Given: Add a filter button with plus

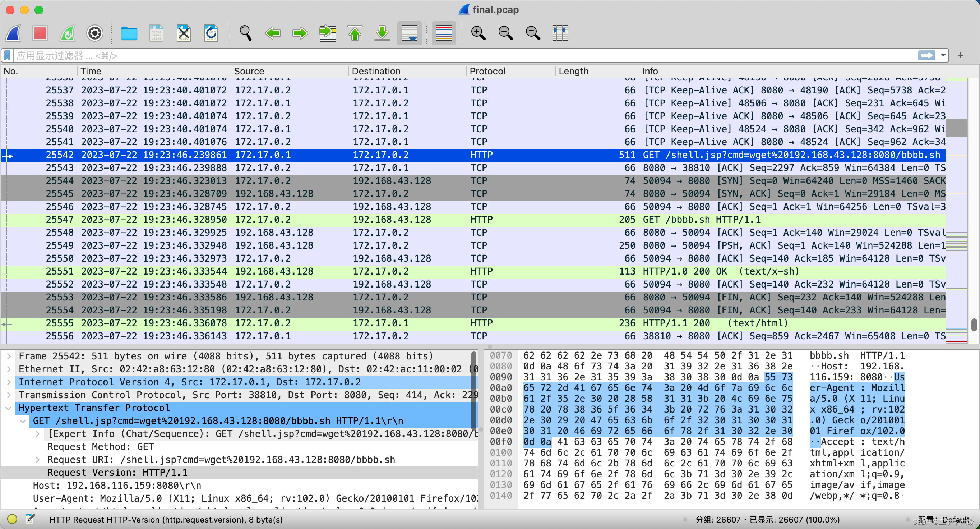Looking at the screenshot, I should click(960, 56).
